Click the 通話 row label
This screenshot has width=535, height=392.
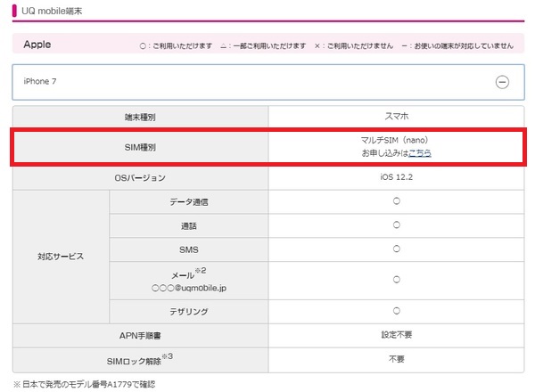189,225
